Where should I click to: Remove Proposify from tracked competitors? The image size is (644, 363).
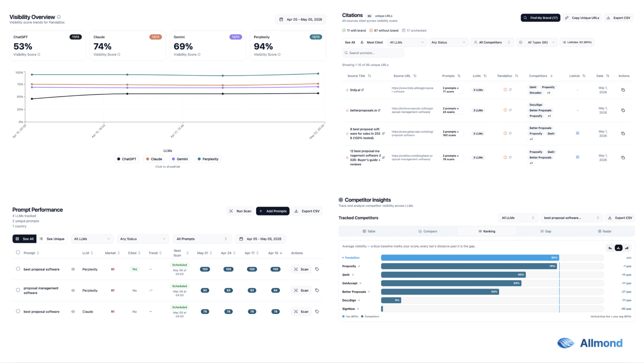[x=359, y=266]
